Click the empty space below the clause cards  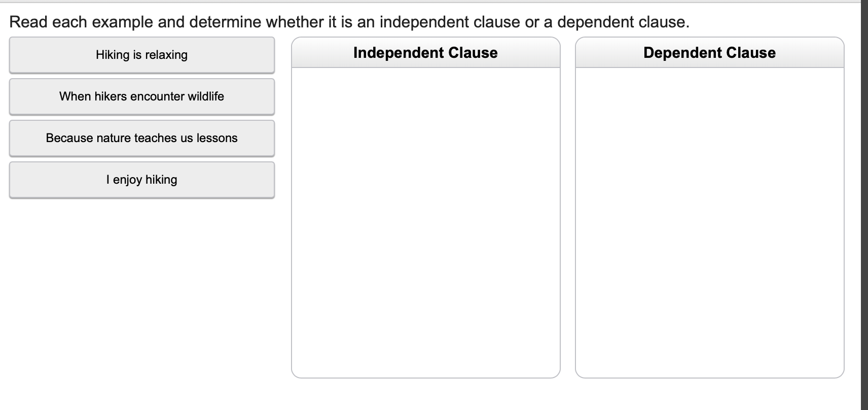[141, 279]
